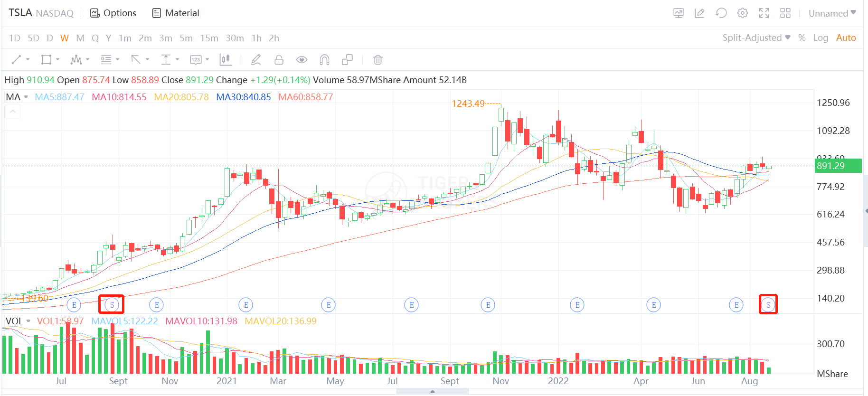Select the freehand pencil drawing tool
This screenshot has height=396, width=868.
coord(256,59)
